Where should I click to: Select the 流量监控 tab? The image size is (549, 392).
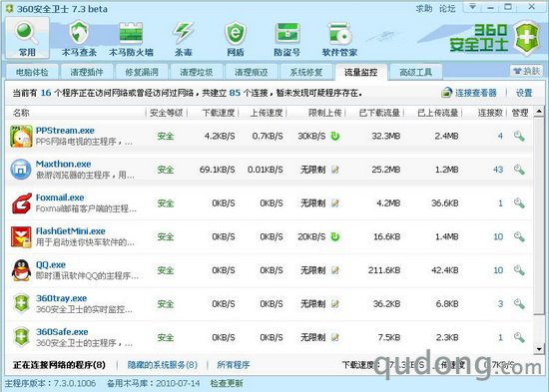point(361,72)
